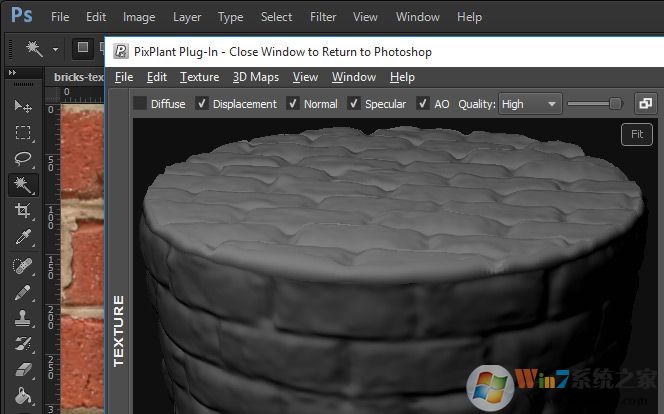
Task: Disable the AO checkbox
Action: [423, 103]
